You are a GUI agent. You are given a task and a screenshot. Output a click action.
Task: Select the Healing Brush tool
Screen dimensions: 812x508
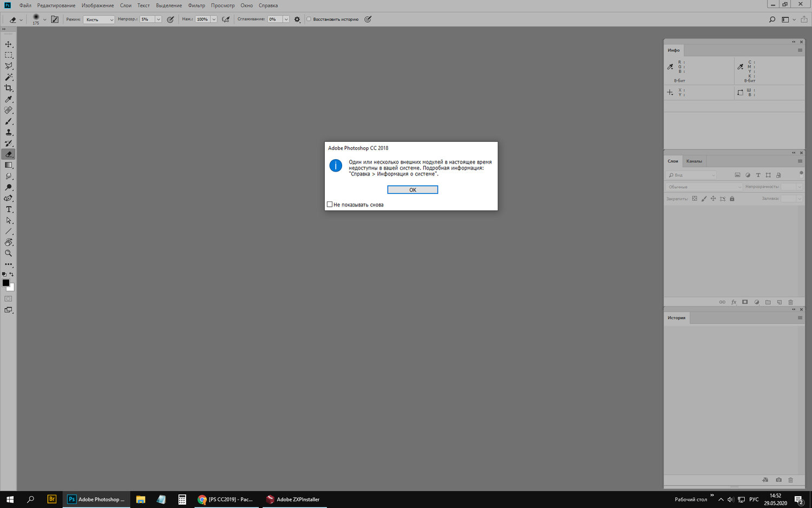tap(9, 110)
